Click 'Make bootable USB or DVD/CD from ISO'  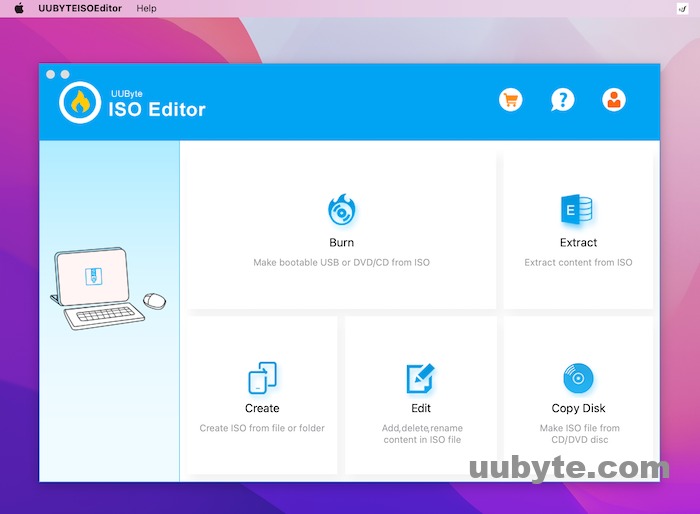click(342, 263)
